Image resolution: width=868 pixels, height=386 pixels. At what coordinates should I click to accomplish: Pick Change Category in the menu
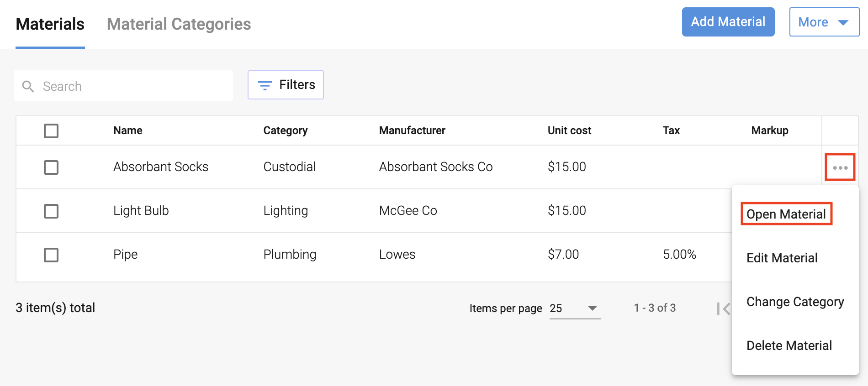(795, 302)
